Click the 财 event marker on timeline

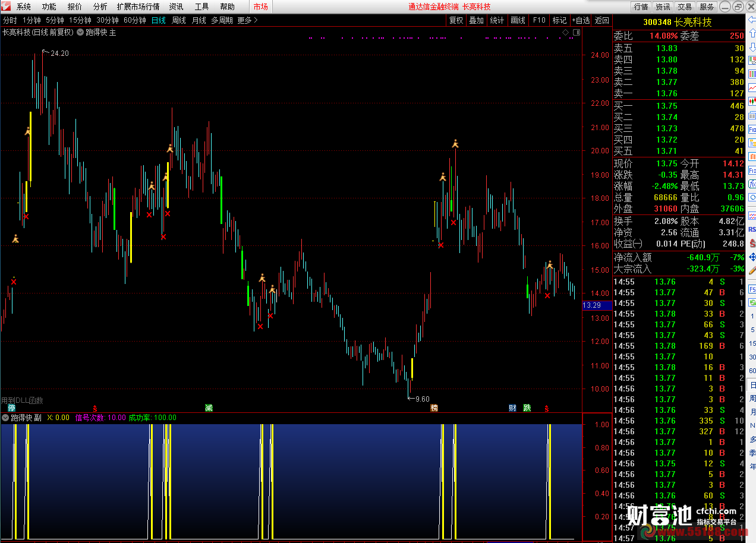(x=513, y=408)
